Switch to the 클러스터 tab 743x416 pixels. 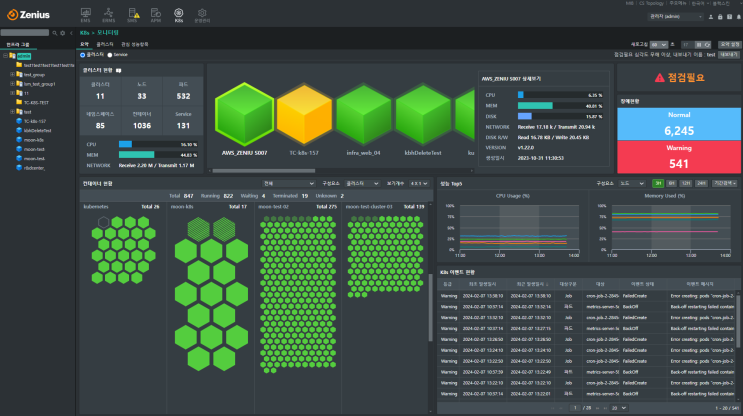click(105, 44)
